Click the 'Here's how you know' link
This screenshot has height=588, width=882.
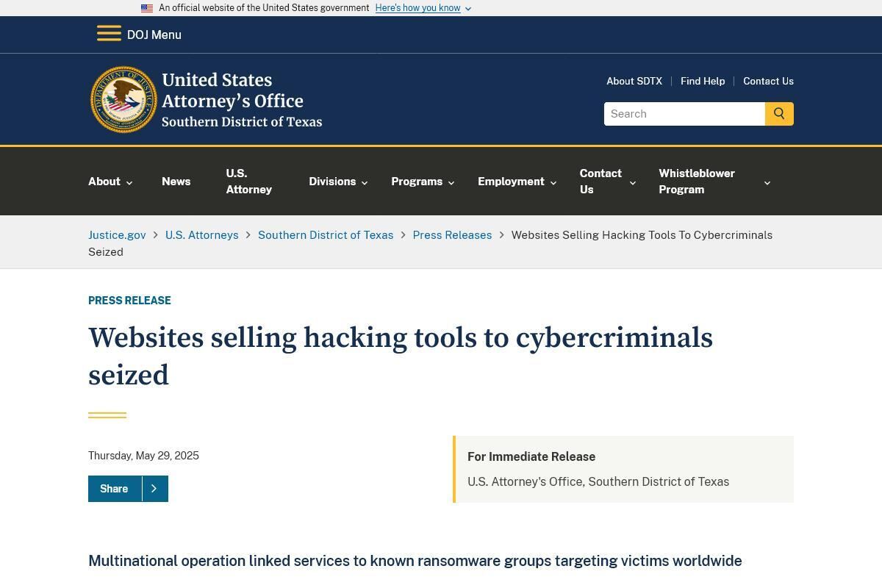coord(417,8)
